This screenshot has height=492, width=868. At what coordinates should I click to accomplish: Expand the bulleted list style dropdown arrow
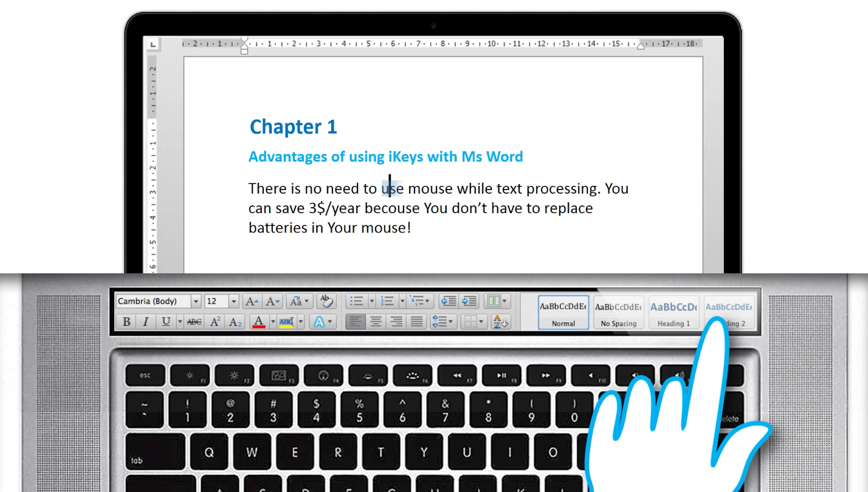tap(371, 301)
